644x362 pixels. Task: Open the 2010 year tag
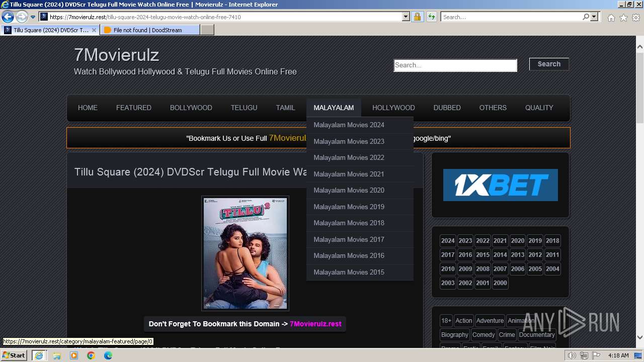[448, 269]
